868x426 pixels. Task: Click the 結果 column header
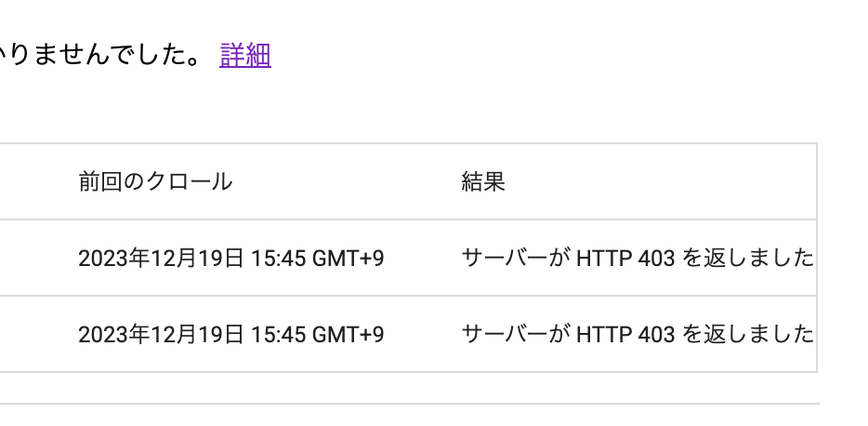(x=483, y=181)
